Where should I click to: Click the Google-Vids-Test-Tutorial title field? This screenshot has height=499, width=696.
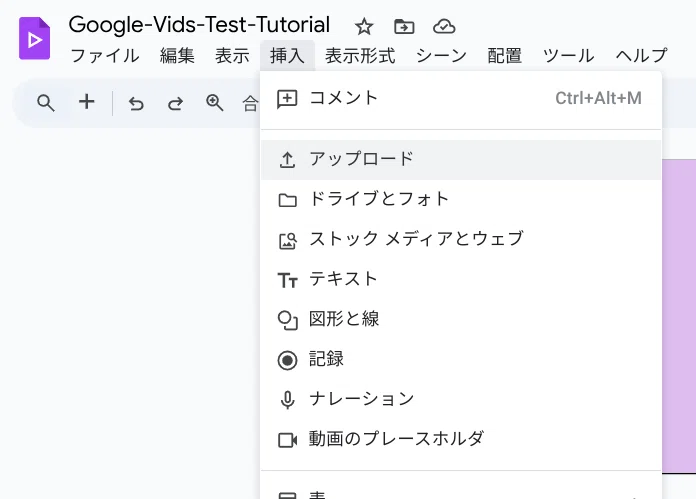tap(199, 25)
